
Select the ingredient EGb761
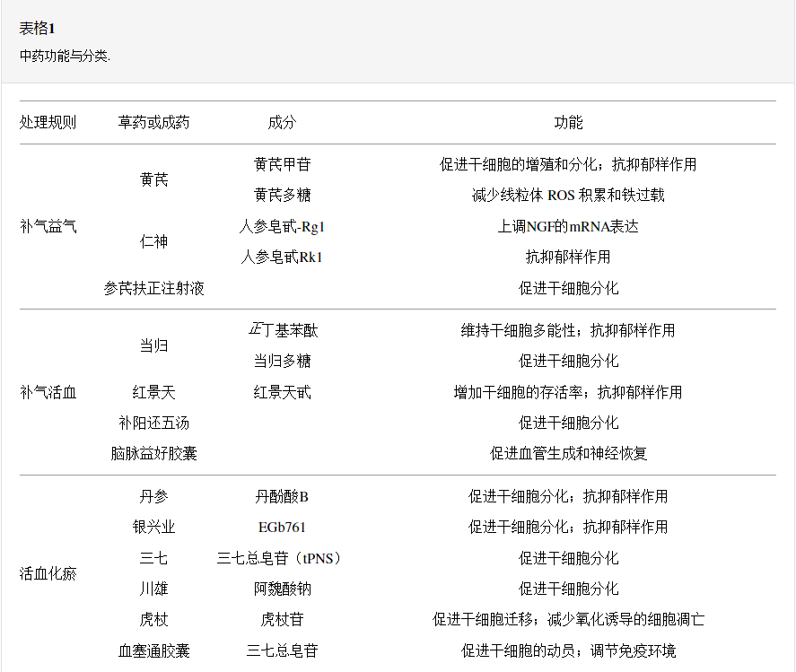point(284,528)
